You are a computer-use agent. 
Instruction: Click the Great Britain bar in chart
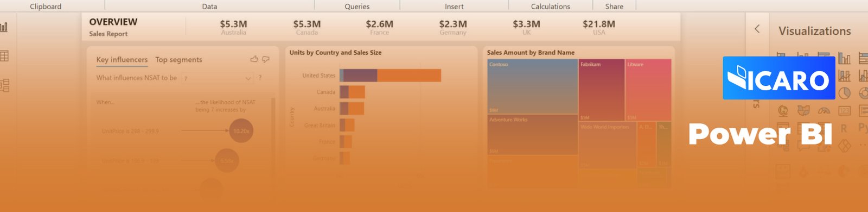click(347, 125)
